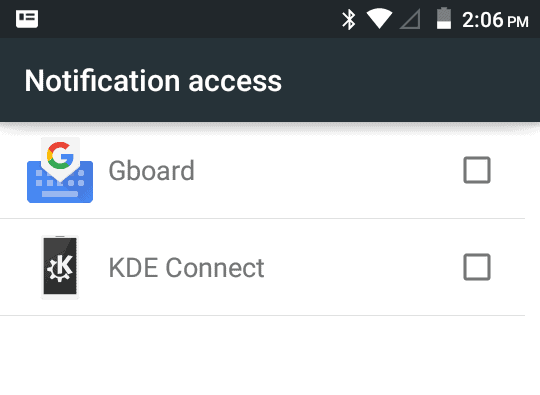540x395 pixels.
Task: Tap the Bluetooth status icon
Action: [349, 20]
